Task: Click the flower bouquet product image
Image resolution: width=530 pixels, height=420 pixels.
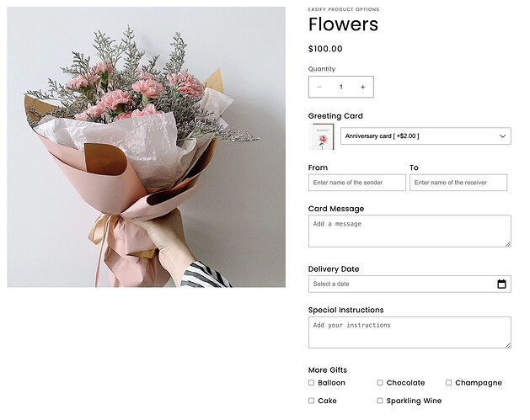Action: (x=147, y=147)
